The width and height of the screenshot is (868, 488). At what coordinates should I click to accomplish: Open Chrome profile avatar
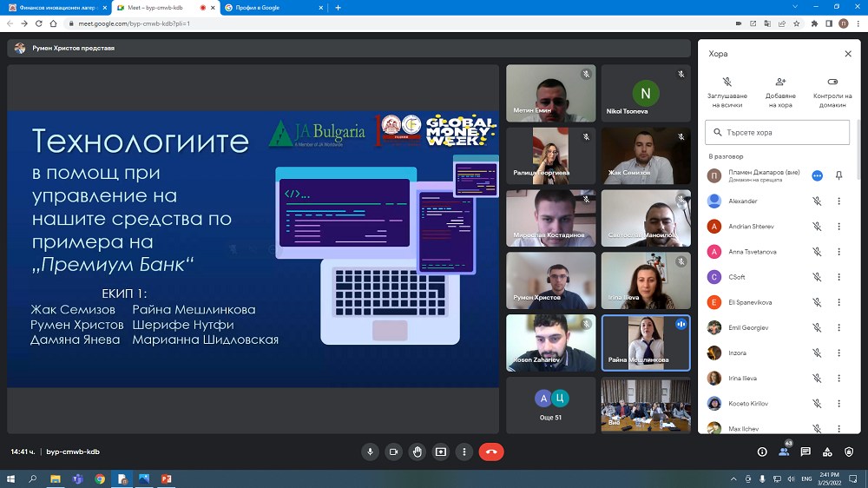pyautogui.click(x=843, y=23)
